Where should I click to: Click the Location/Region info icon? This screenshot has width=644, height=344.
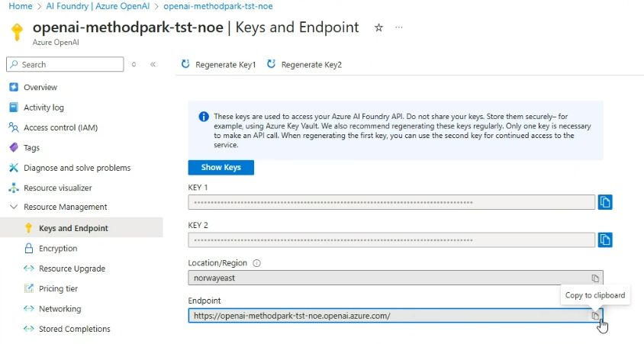tap(256, 263)
